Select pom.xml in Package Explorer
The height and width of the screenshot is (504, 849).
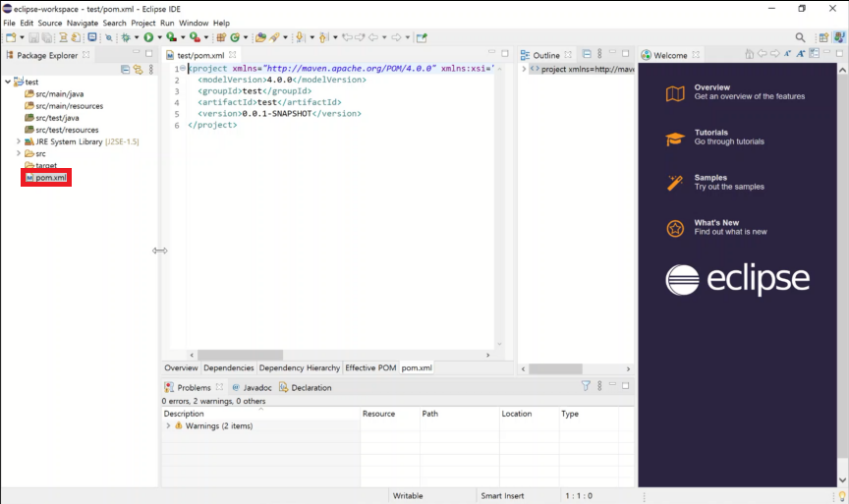coord(46,178)
